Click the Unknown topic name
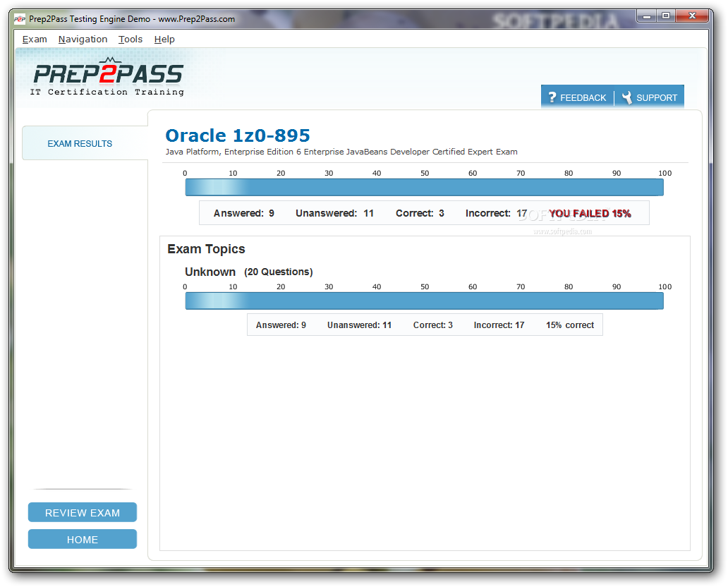 (210, 272)
